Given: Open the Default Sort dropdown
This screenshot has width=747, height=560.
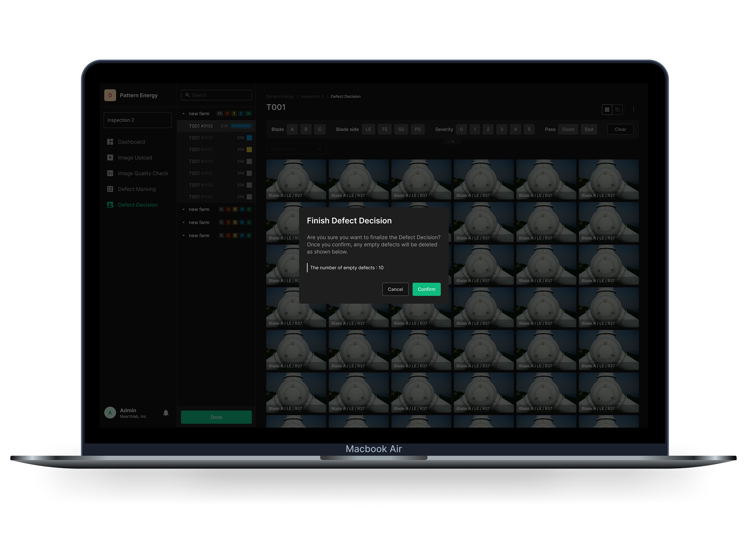Looking at the screenshot, I should pos(296,149).
